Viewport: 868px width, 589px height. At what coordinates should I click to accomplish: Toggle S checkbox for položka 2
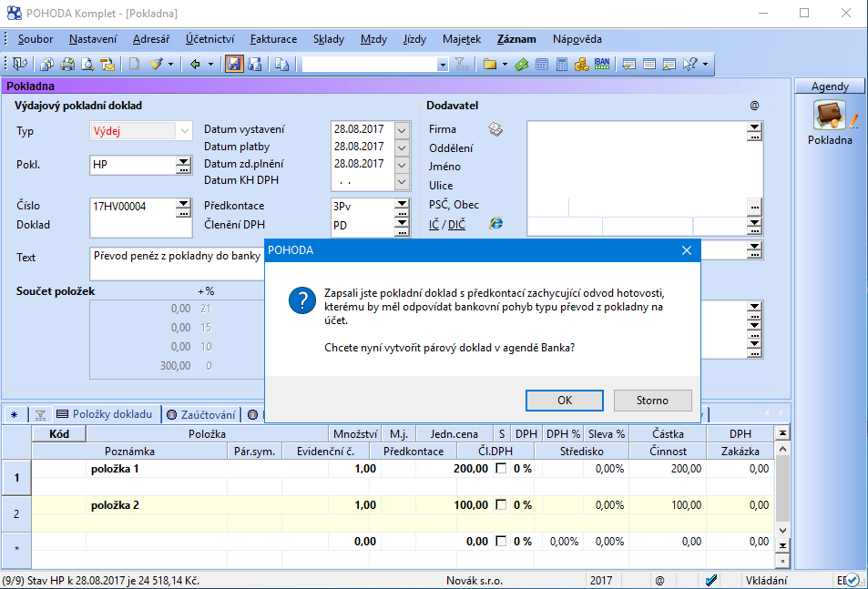tap(501, 505)
